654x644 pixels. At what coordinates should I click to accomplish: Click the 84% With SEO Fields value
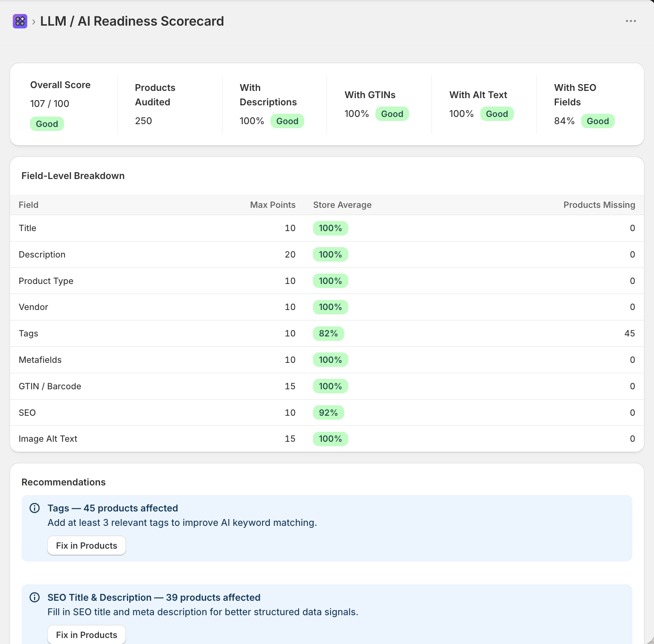coord(564,121)
